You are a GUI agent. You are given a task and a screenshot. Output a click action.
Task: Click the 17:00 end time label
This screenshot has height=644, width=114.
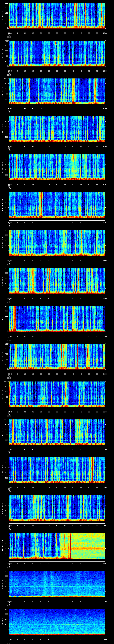[x=105, y=109]
